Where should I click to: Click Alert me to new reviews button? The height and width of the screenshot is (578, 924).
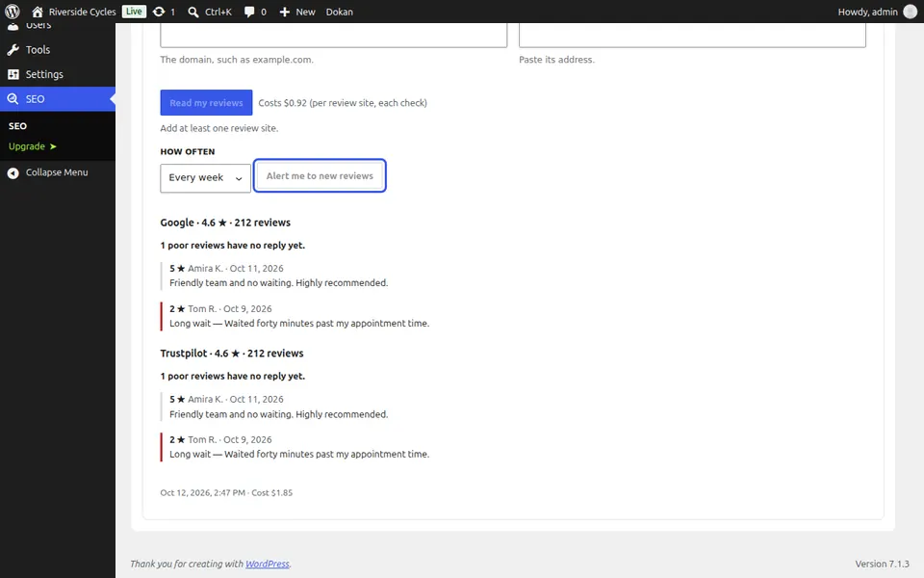pos(320,175)
